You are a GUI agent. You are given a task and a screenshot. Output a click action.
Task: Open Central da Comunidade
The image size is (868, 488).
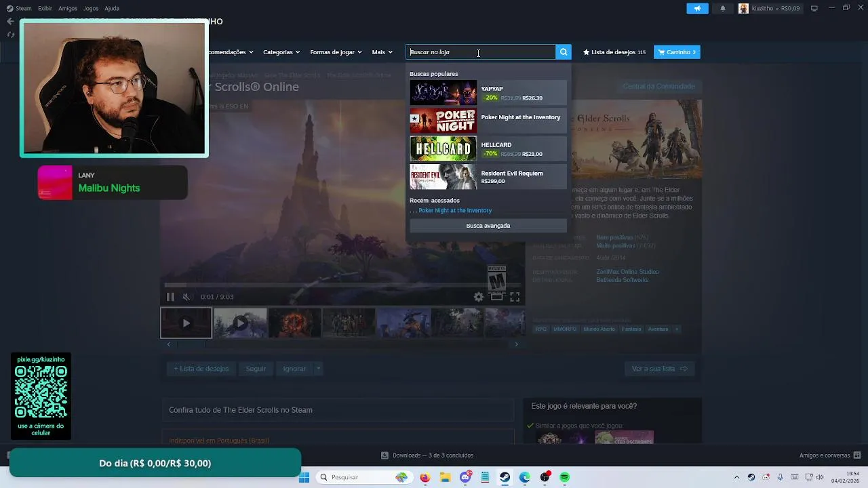tap(658, 86)
